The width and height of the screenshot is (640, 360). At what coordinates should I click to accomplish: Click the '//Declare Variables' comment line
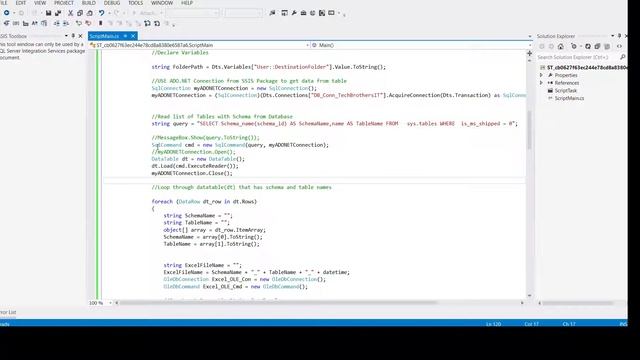point(180,53)
